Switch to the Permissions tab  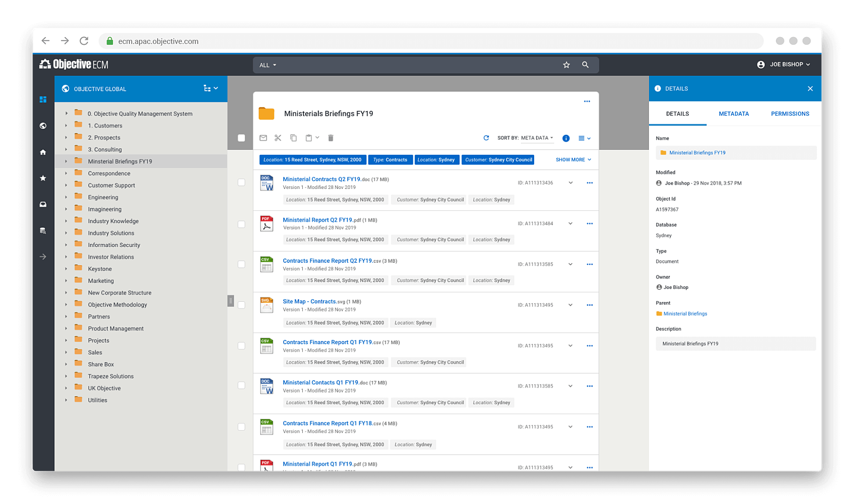click(x=790, y=114)
